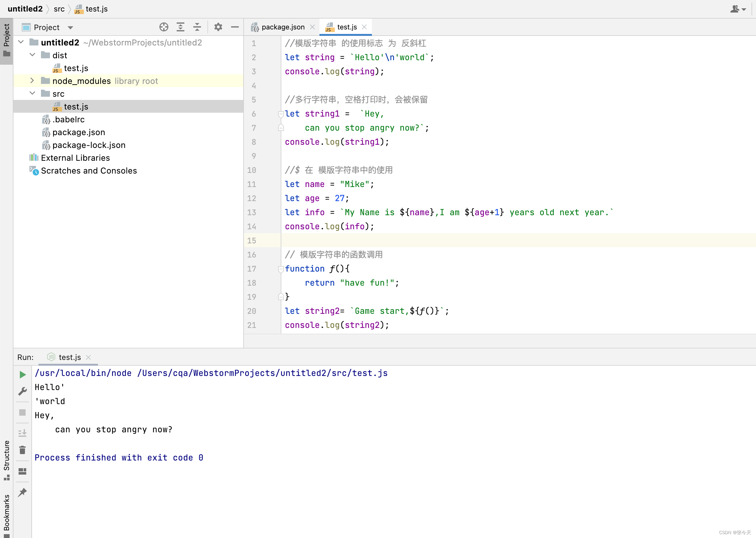Close the package.json editor tab

click(x=312, y=27)
